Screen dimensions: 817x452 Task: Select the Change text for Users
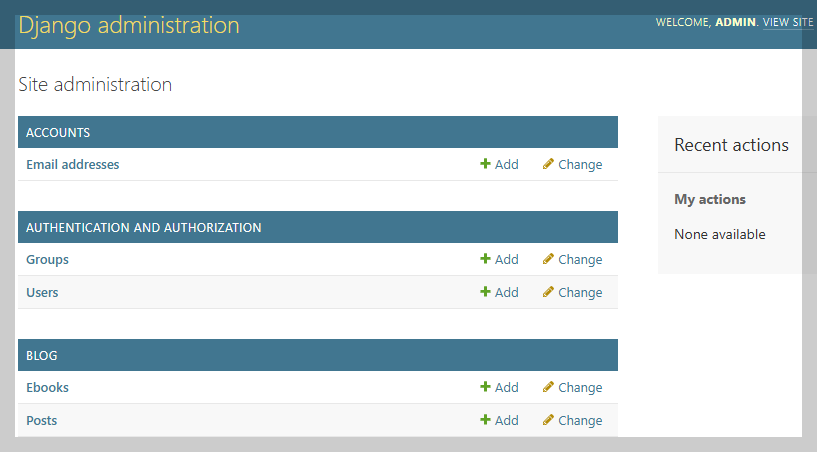coord(580,292)
